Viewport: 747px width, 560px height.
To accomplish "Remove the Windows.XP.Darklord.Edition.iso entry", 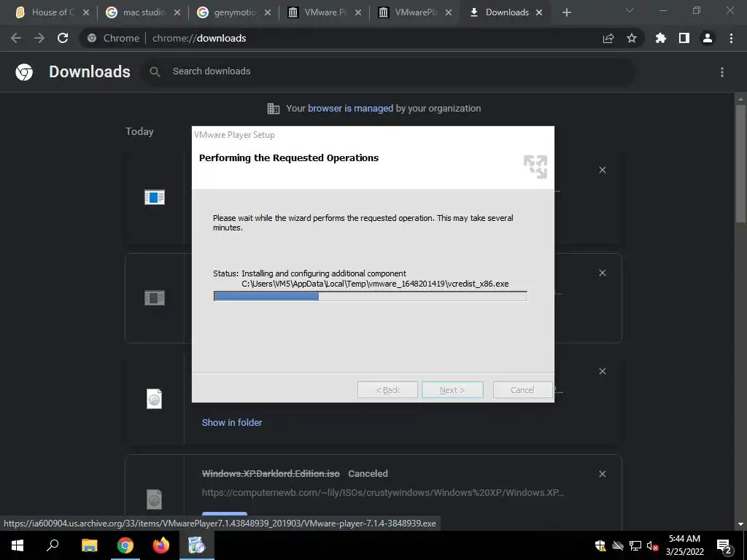I will [x=602, y=474].
